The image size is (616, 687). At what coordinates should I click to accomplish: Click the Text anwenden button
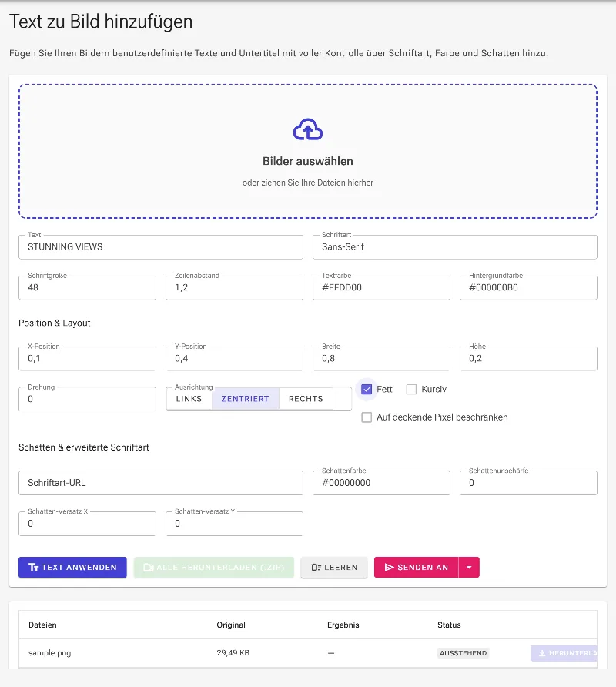(x=72, y=567)
